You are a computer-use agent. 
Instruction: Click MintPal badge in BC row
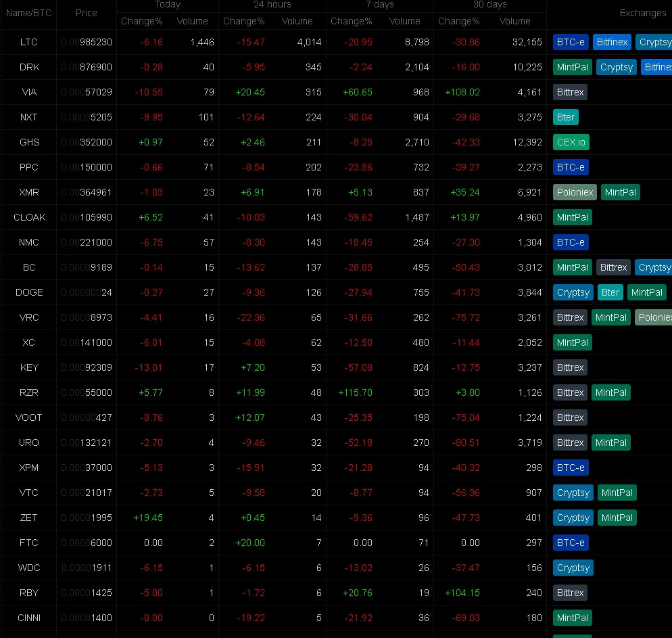tap(572, 267)
